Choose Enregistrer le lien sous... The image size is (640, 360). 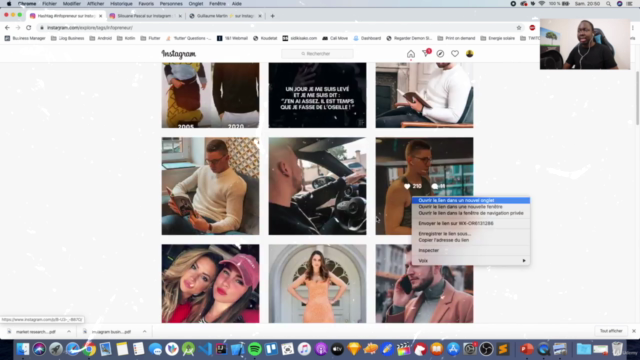tap(471, 234)
